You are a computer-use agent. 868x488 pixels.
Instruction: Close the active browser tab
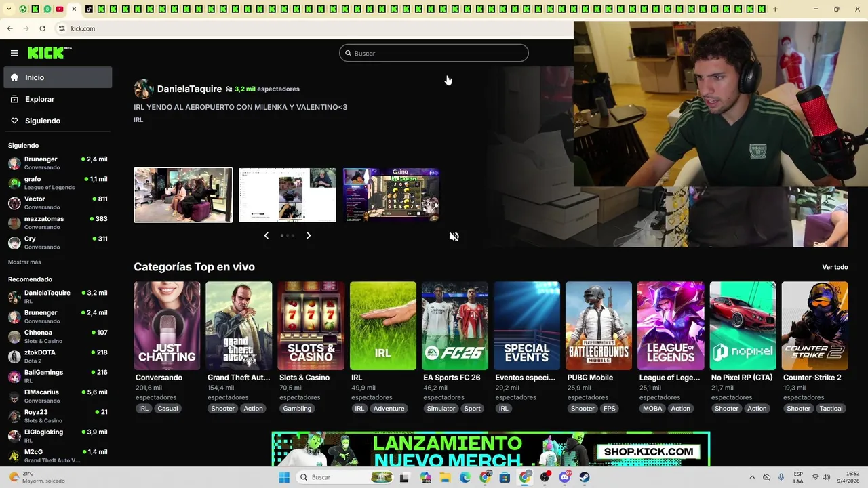point(74,9)
